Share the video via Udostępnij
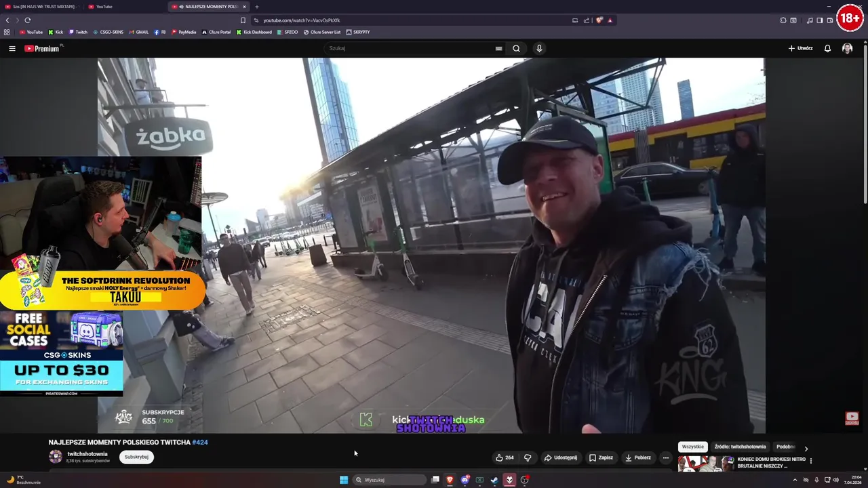The image size is (868, 488). (561, 457)
